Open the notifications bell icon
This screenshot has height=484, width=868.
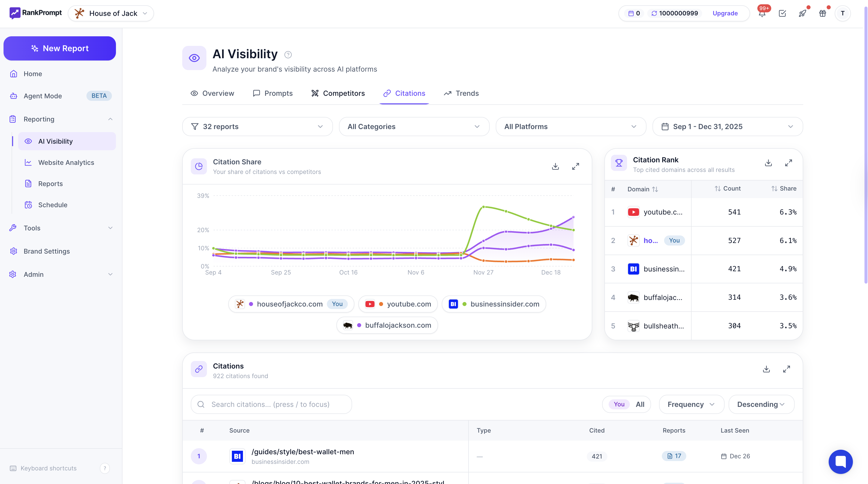(x=762, y=13)
